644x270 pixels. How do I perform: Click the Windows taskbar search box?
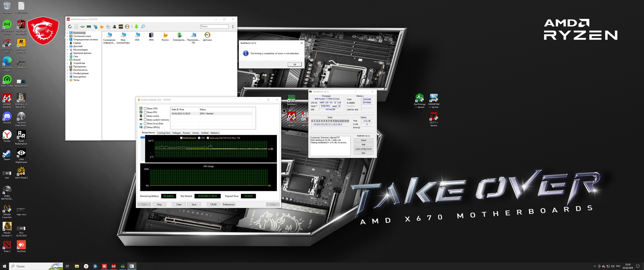36,266
